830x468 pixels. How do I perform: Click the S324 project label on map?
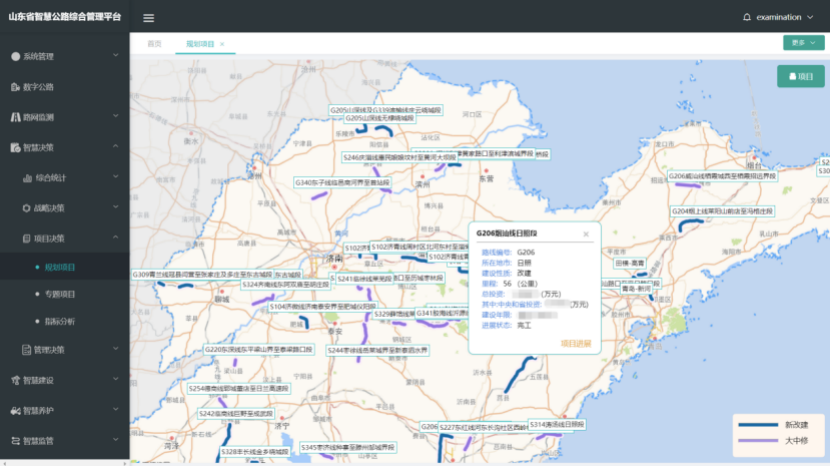pyautogui.click(x=285, y=285)
